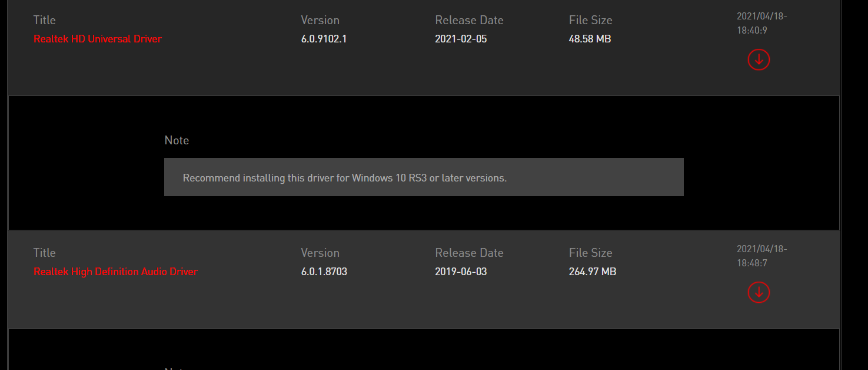Open the Realtek HD Universal Driver link

click(x=98, y=39)
